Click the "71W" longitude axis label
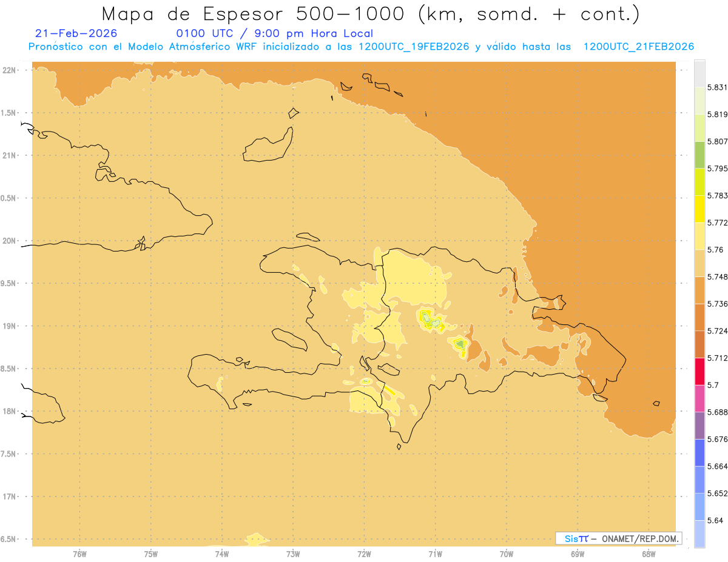 (435, 554)
